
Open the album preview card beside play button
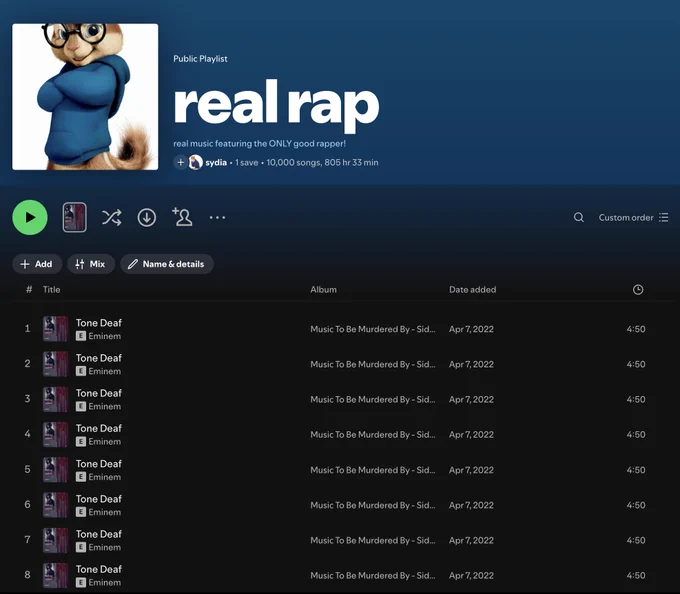[x=75, y=217]
